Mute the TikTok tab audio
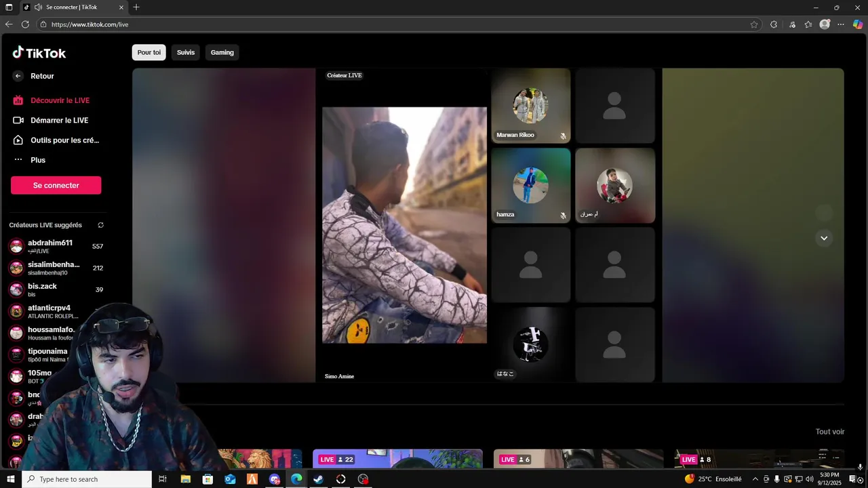Screen dimensions: 868x488 [38, 7]
